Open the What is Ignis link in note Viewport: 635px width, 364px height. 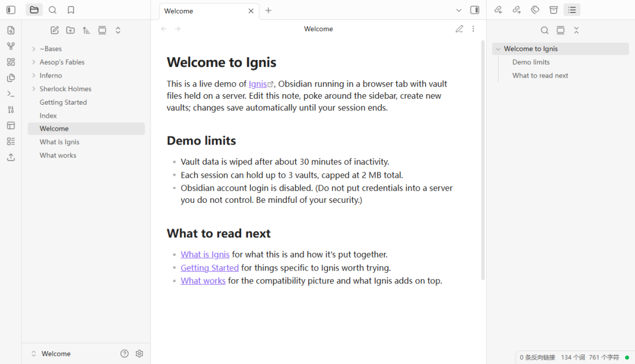pos(205,254)
